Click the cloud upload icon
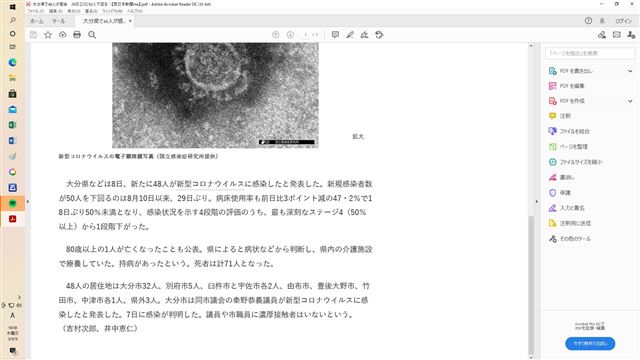This screenshot has height=360, width=640. coord(62,35)
